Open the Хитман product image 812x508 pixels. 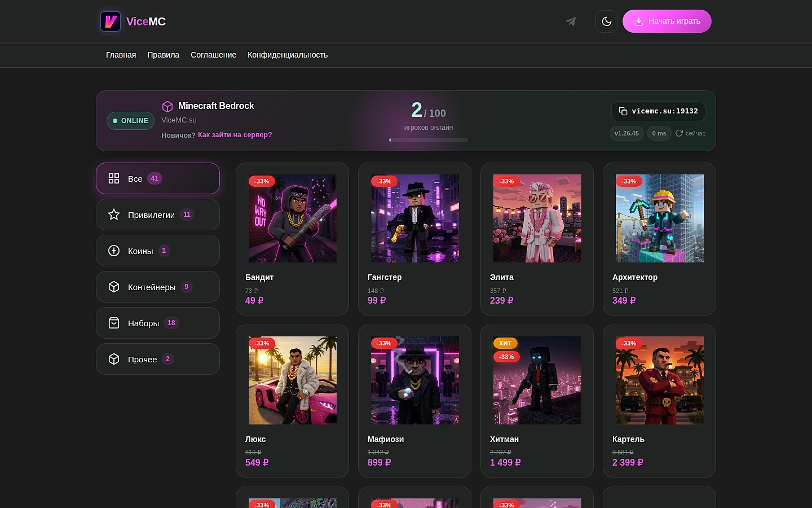[537, 380]
